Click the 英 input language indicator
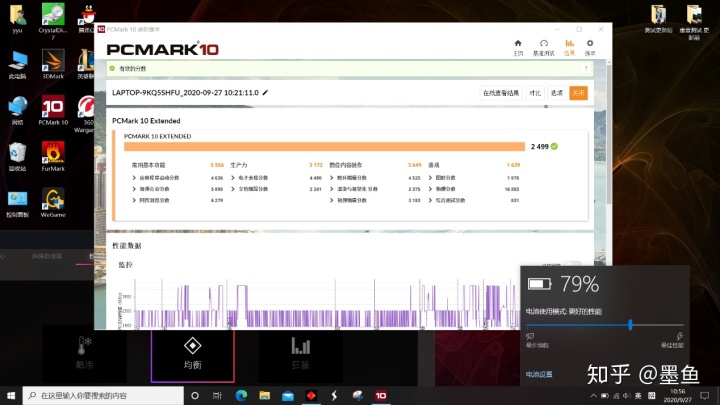The height and width of the screenshot is (405, 720). click(638, 396)
